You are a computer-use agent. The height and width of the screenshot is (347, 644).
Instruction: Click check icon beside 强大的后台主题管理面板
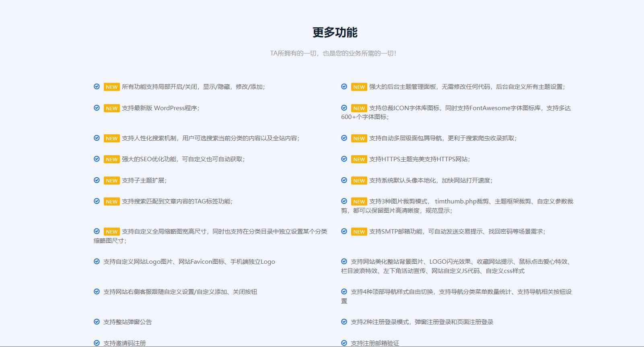[x=344, y=86]
